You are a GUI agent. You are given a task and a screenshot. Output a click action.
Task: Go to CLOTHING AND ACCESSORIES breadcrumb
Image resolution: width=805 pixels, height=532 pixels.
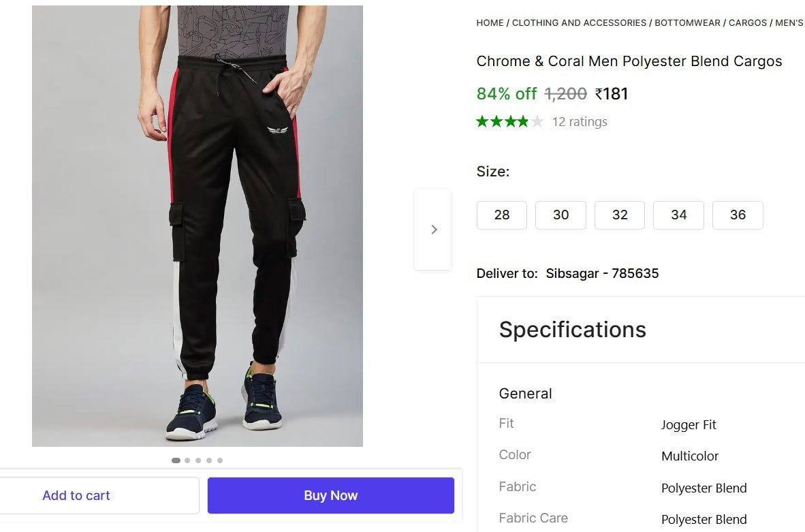point(579,22)
